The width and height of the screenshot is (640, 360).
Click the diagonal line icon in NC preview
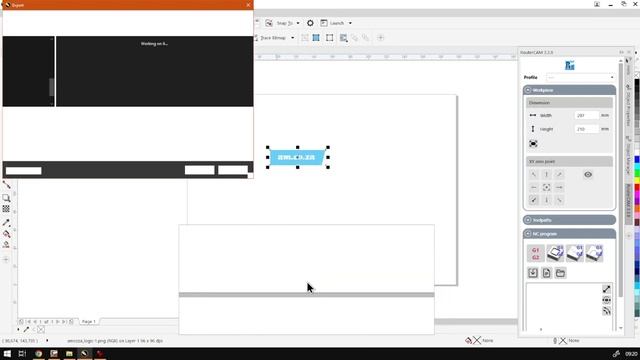click(607, 289)
